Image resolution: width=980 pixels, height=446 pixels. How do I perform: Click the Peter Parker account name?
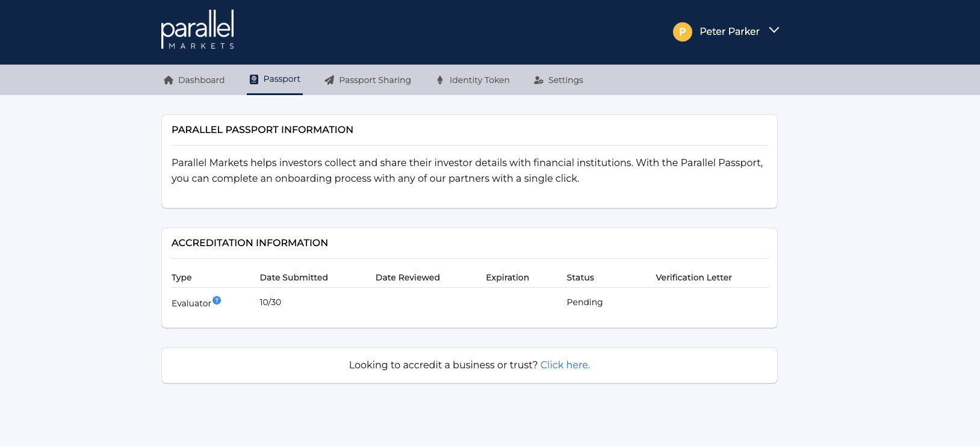point(729,31)
